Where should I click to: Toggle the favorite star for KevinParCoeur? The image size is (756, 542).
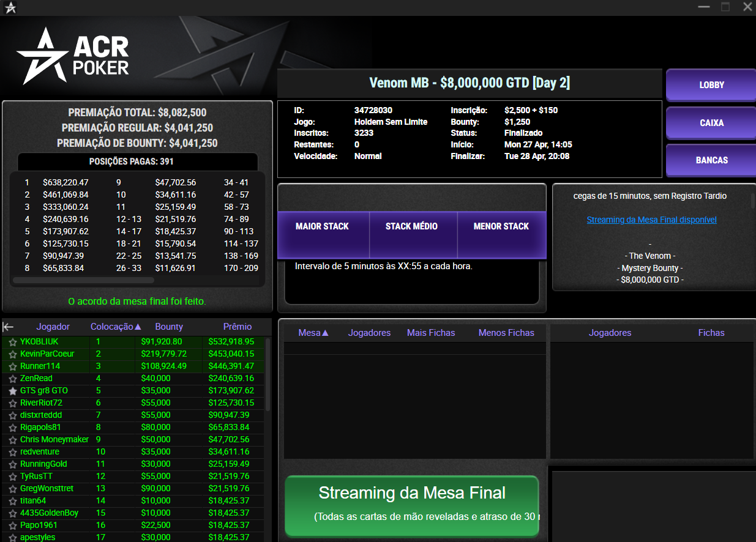12,354
